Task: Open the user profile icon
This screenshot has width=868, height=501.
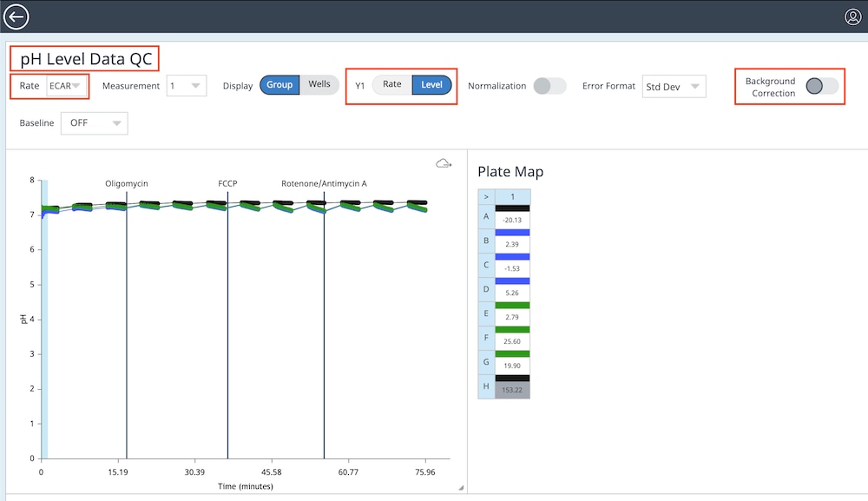Action: pyautogui.click(x=852, y=16)
